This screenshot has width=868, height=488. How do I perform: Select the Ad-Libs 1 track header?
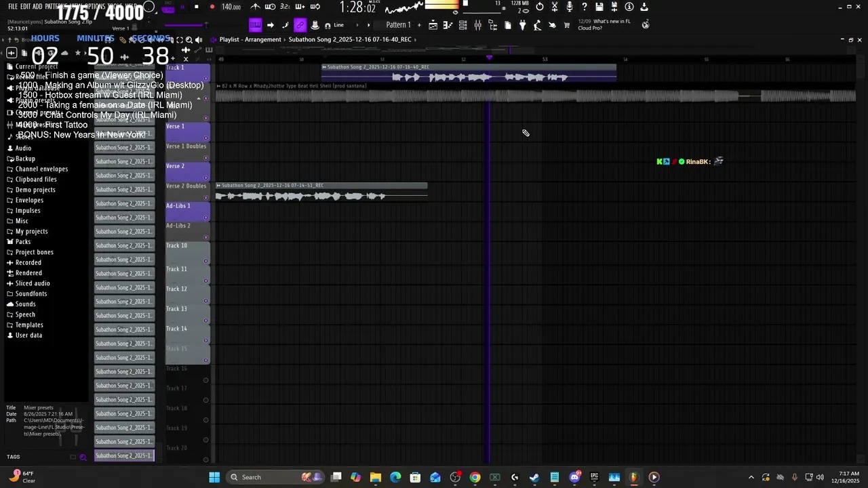pos(187,211)
